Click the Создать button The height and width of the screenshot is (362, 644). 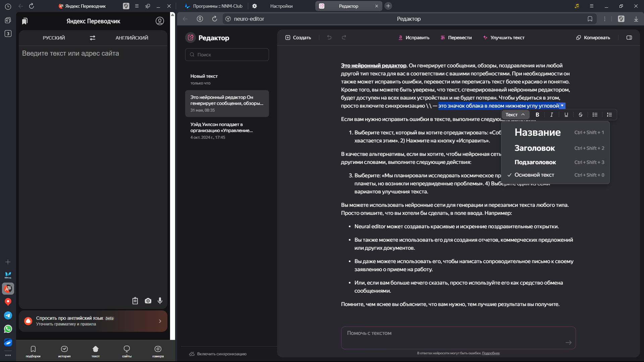298,38
